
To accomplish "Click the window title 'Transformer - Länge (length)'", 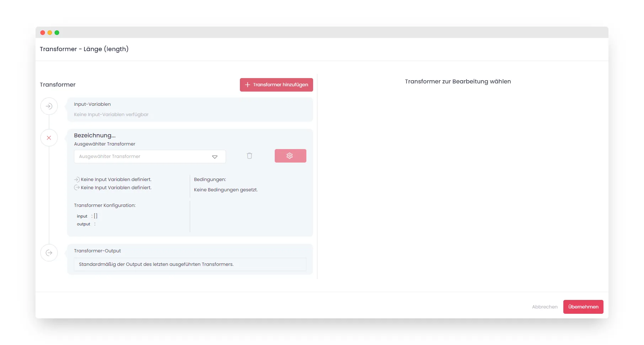I will point(84,49).
